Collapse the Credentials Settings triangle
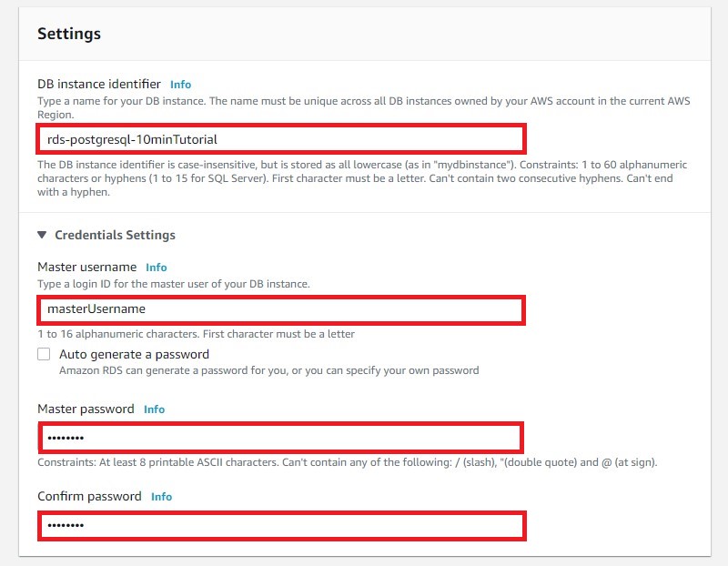Image resolution: width=728 pixels, height=566 pixels. coord(42,235)
